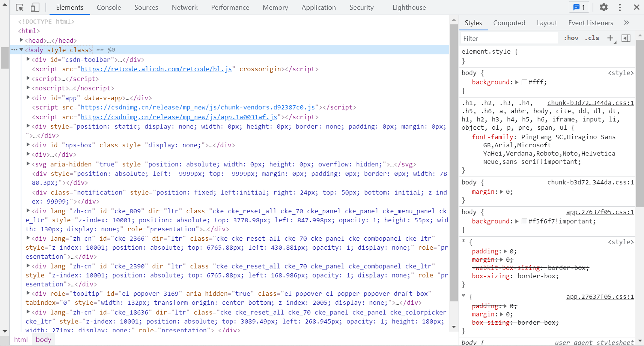This screenshot has height=346, width=644.
Task: Open the Performance tab
Action: pyautogui.click(x=230, y=7)
